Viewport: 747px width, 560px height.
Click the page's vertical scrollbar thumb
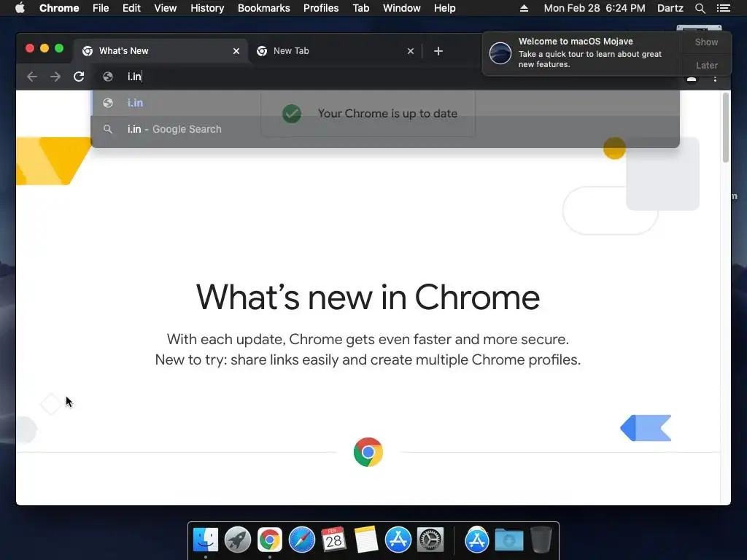(x=726, y=128)
